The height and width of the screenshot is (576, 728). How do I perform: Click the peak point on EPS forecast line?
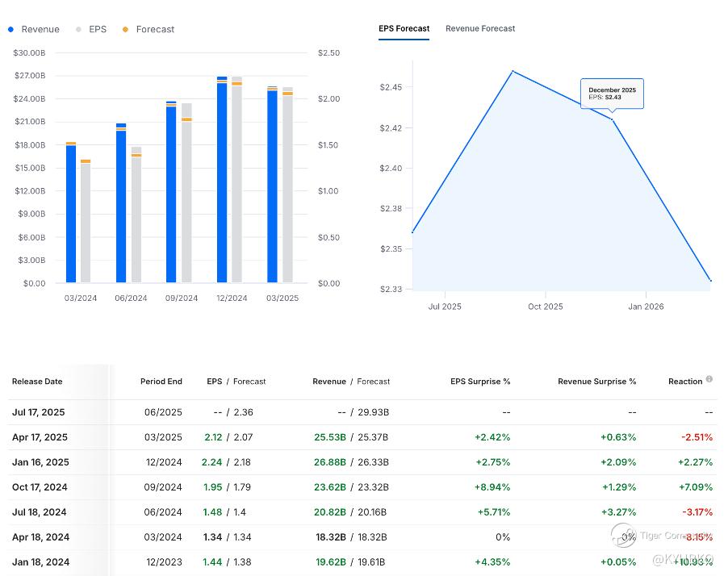coord(513,71)
